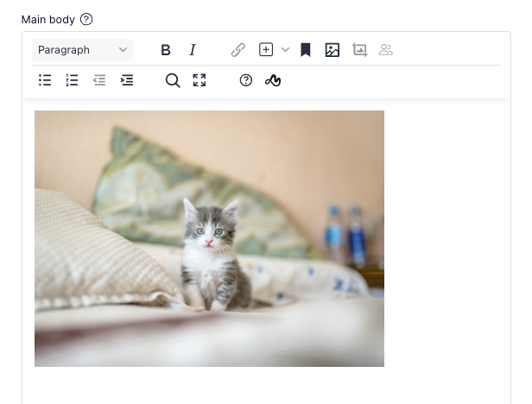Click the bookmark anchor icon
The image size is (532, 404).
click(x=306, y=50)
